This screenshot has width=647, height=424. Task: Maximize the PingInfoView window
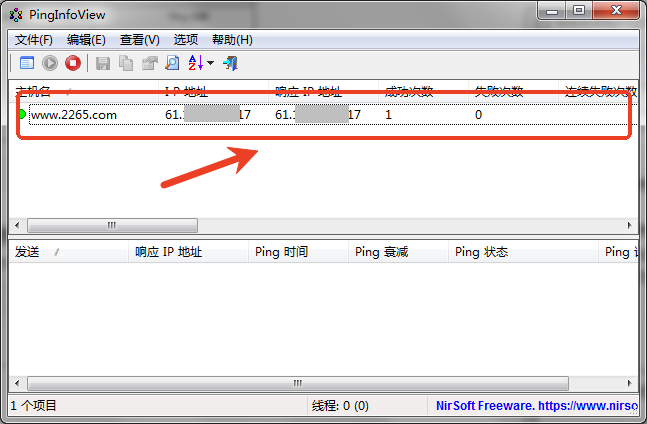click(579, 11)
